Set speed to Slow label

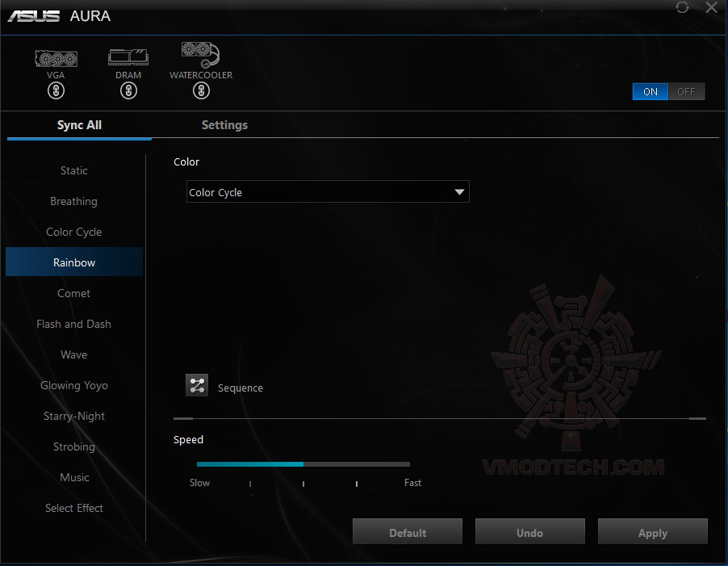pyautogui.click(x=199, y=482)
